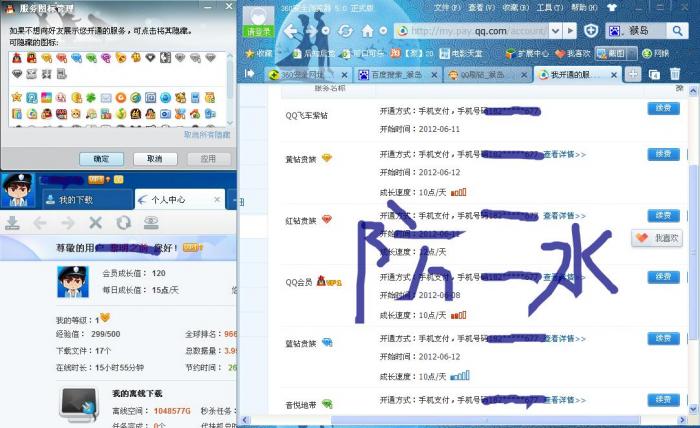Select the green clover icon in the dialog
This screenshot has height=428, width=700.
(x=91, y=97)
